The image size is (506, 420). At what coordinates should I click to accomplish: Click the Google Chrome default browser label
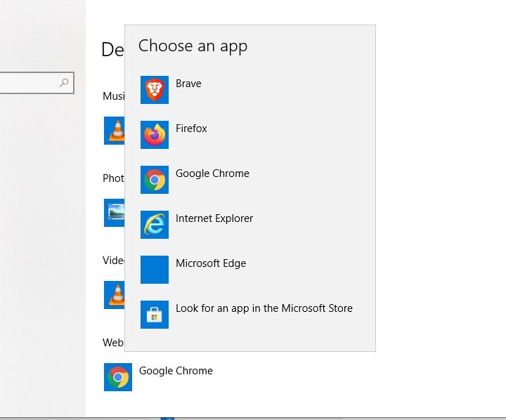[x=176, y=371]
